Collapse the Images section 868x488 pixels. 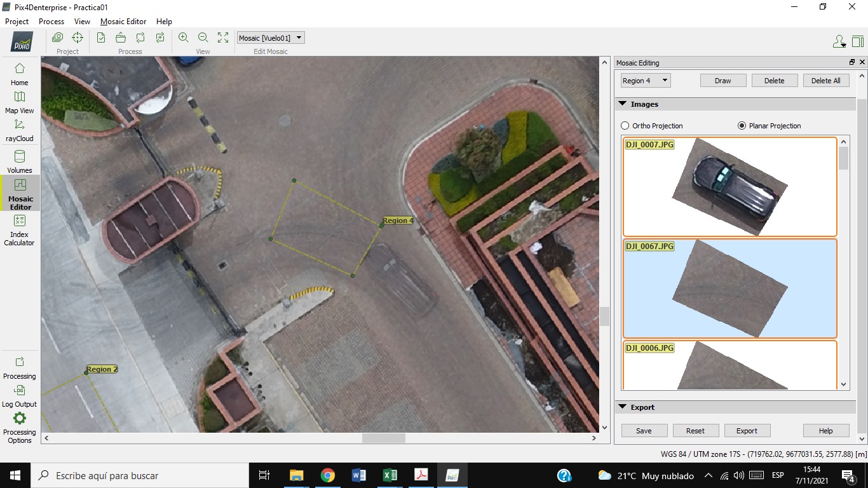(x=622, y=104)
